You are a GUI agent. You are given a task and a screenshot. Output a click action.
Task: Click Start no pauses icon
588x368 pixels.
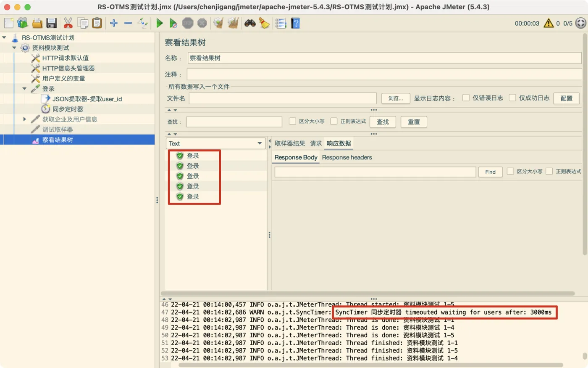(x=173, y=23)
